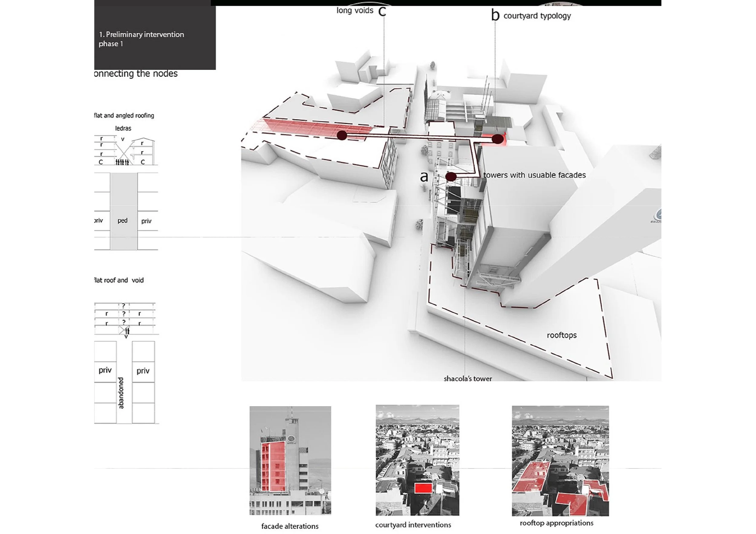Click the 'flat roof and void' heading

click(x=119, y=280)
